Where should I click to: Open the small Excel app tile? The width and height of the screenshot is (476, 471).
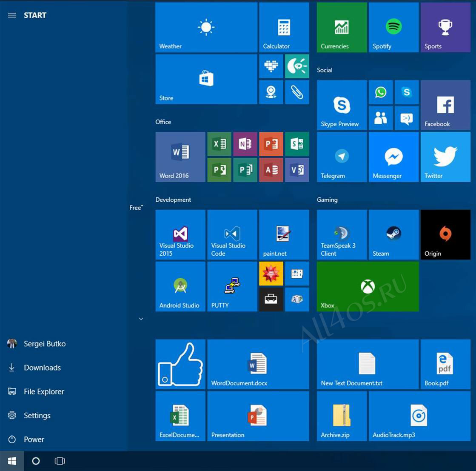click(219, 144)
